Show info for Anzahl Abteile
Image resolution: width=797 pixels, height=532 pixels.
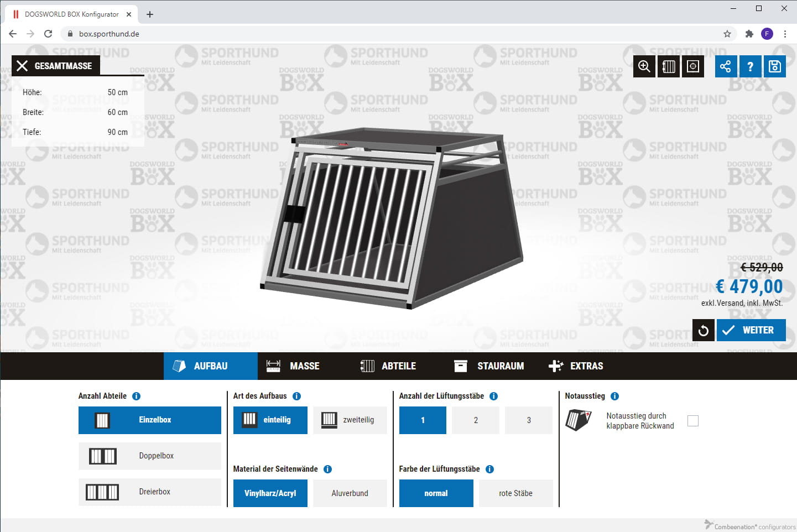point(136,396)
